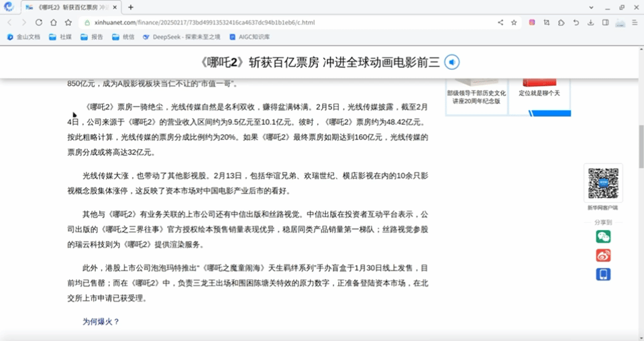The image size is (644, 341).
Task: Click the paragraph starting 此外，港股上市公司泡泡玛特
Action: (248, 283)
